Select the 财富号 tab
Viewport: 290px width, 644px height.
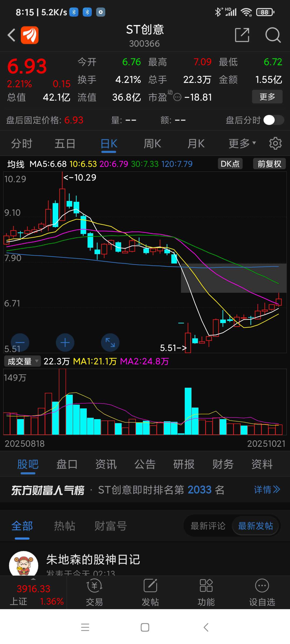(x=111, y=526)
